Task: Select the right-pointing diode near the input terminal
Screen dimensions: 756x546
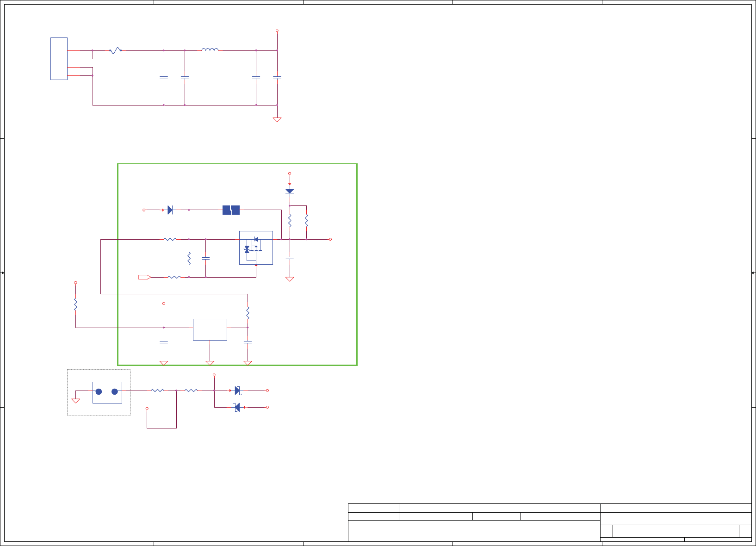Action: 170,210
